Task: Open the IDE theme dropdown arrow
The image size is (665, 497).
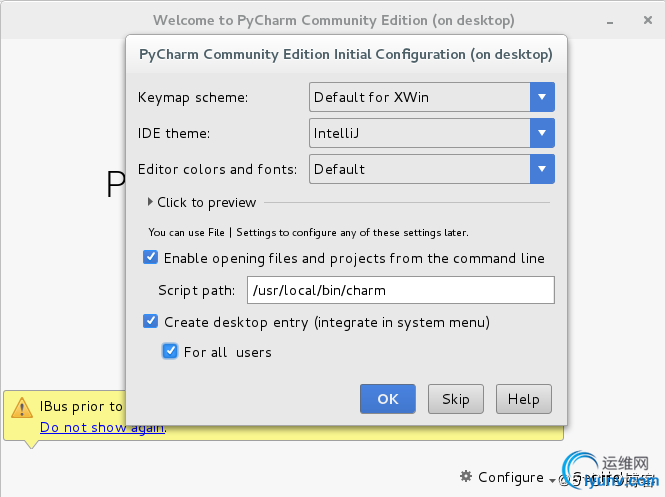Action: pyautogui.click(x=542, y=133)
